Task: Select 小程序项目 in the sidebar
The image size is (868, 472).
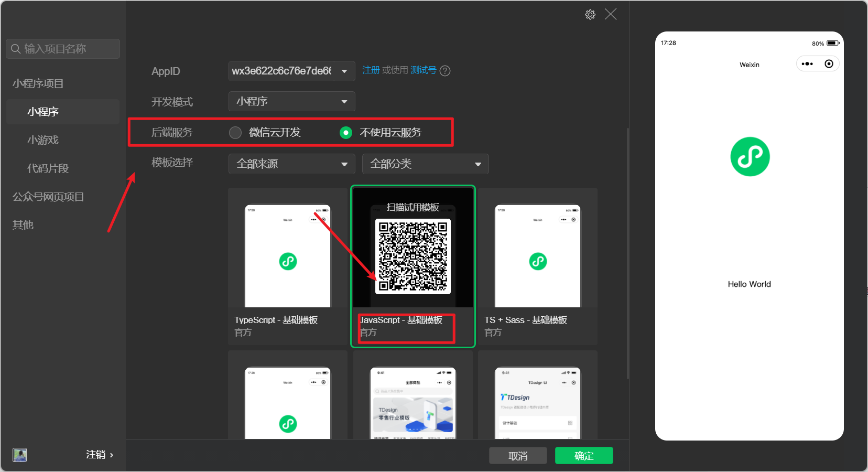Action: click(38, 83)
